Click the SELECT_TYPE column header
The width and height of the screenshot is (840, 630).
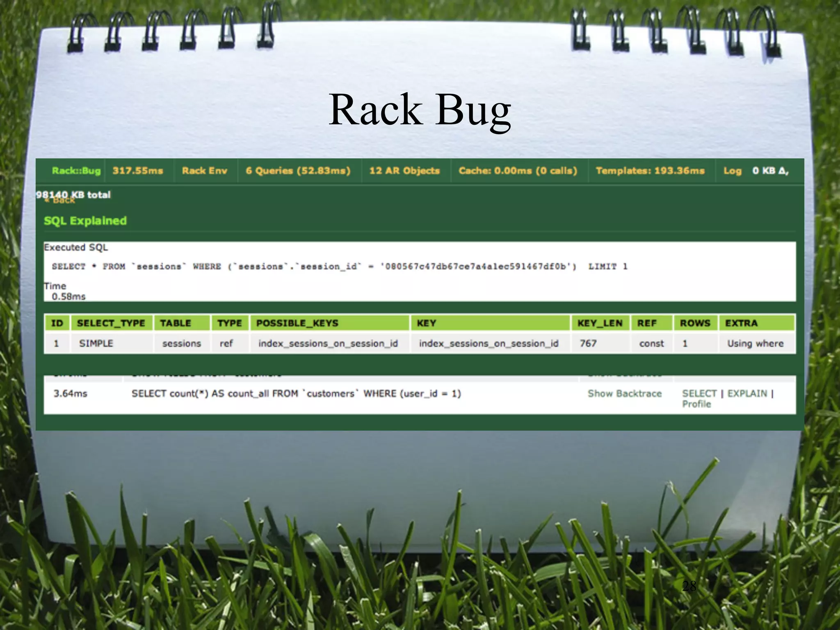pos(111,323)
